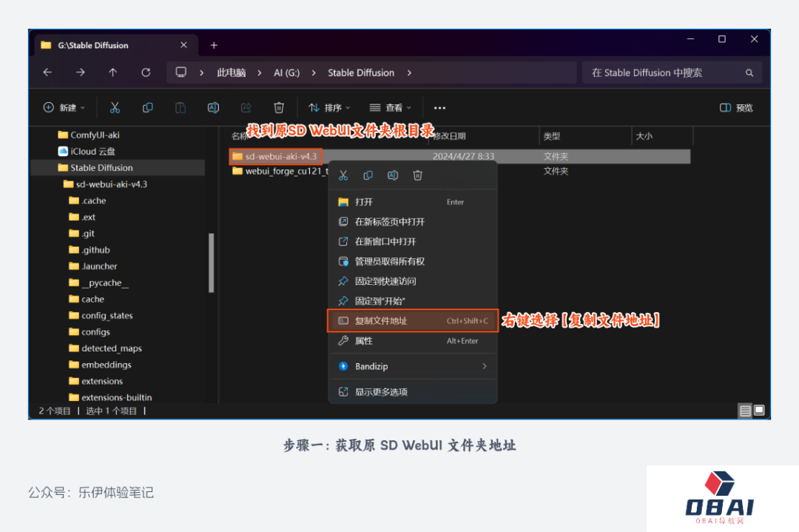Click the Share icon in the toolbar
Viewport: 799px width, 532px height.
click(246, 107)
